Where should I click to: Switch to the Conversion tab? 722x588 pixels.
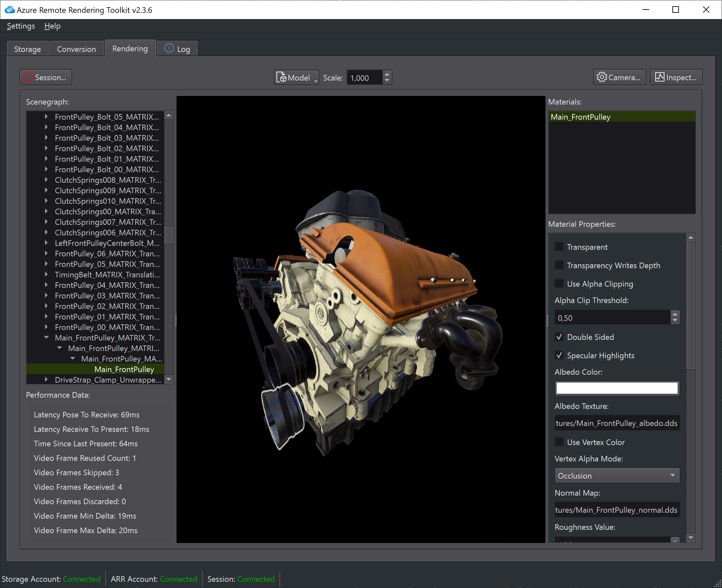pyautogui.click(x=76, y=49)
